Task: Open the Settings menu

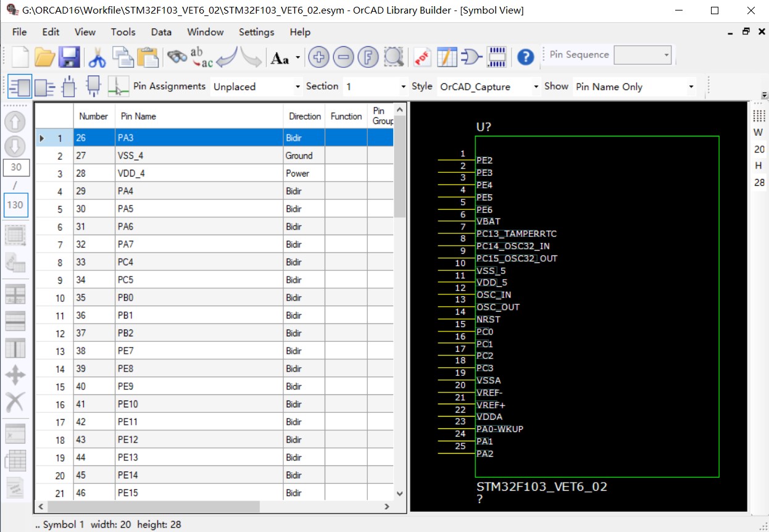Action: [256, 32]
